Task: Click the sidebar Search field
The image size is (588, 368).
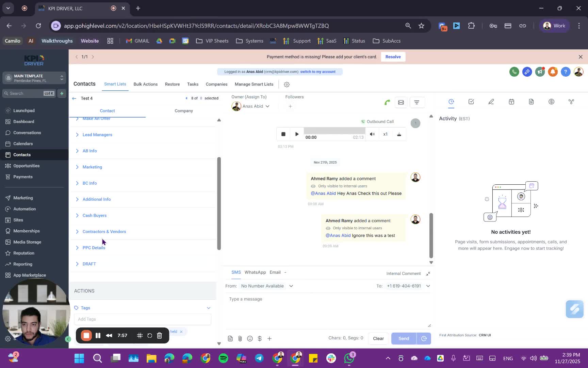Action: (29, 93)
